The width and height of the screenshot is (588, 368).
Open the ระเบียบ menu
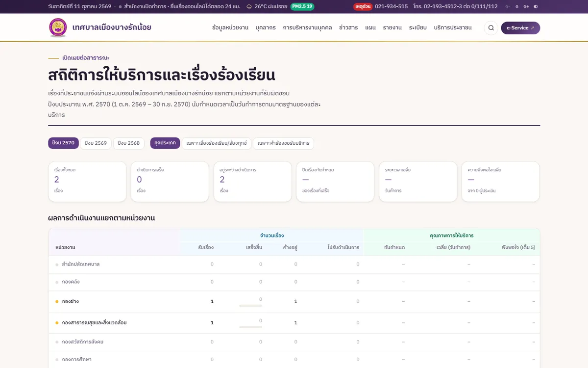[418, 27]
